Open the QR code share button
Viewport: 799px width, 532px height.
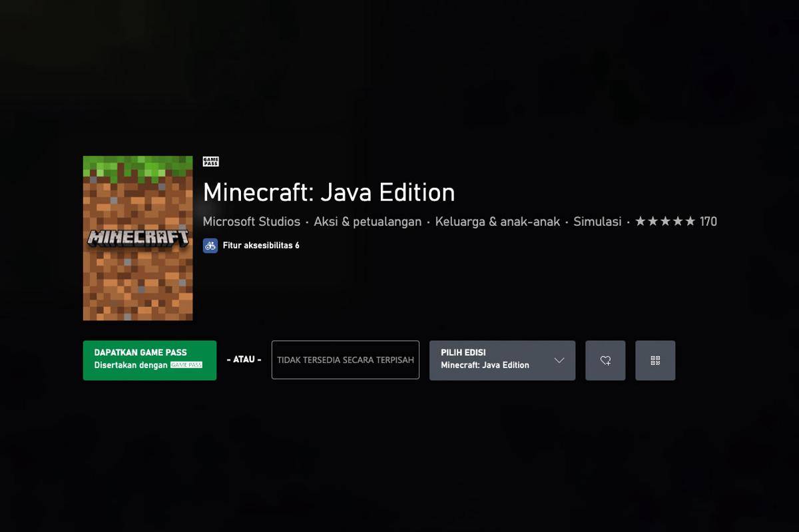coord(655,360)
